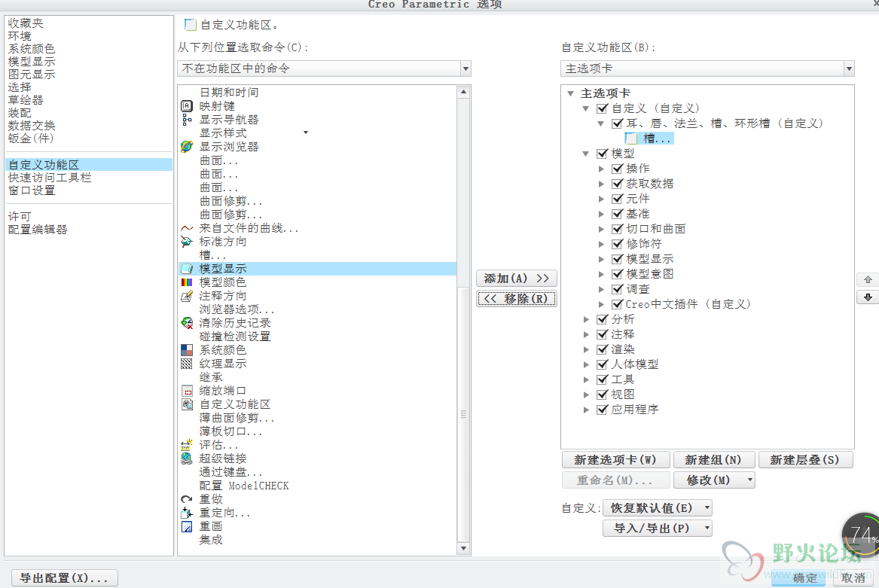The width and height of the screenshot is (879, 588).
Task: Click the 槽 item icon in the ribbon tree
Action: pos(631,139)
